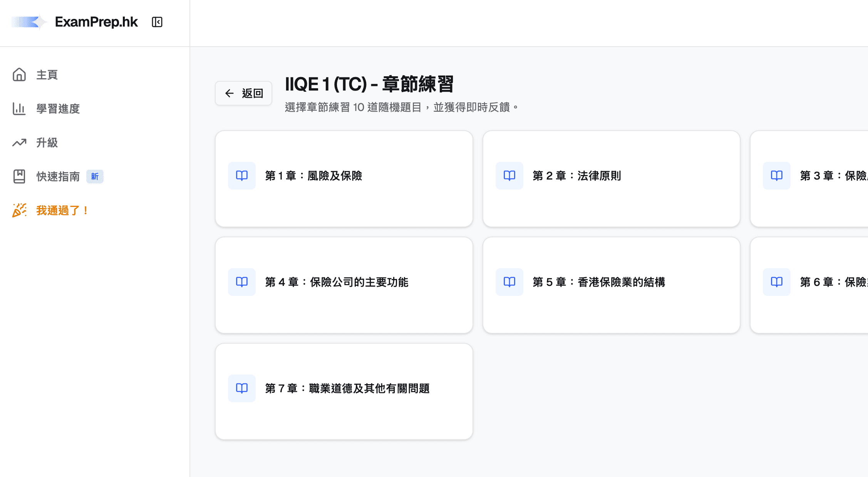Open 快速指南 from the sidebar
Viewport: 868px width, 477px height.
(x=58, y=176)
